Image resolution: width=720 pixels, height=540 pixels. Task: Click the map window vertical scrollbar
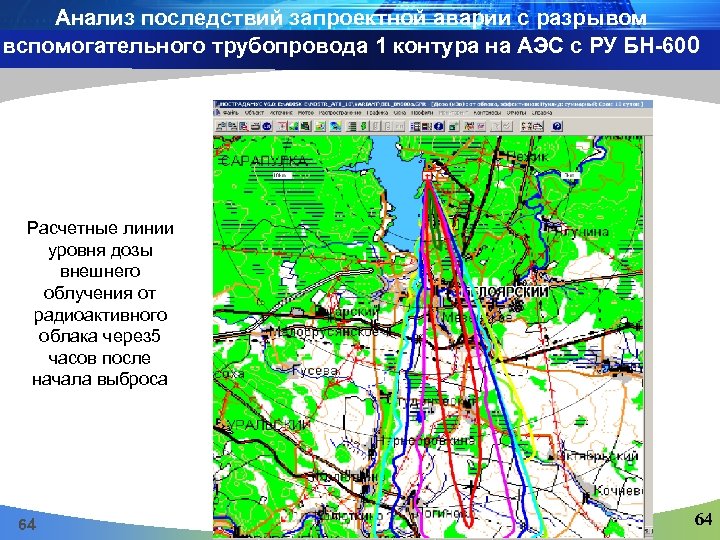click(x=648, y=333)
